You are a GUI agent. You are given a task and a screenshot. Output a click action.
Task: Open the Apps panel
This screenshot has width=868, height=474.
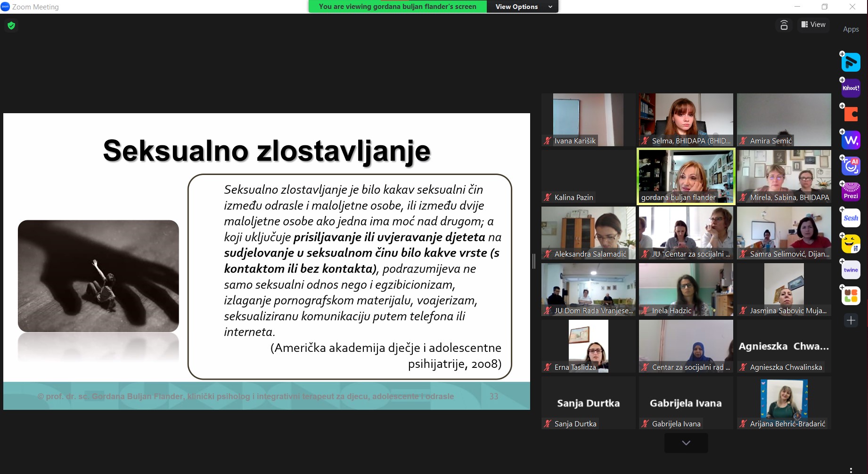[851, 29]
